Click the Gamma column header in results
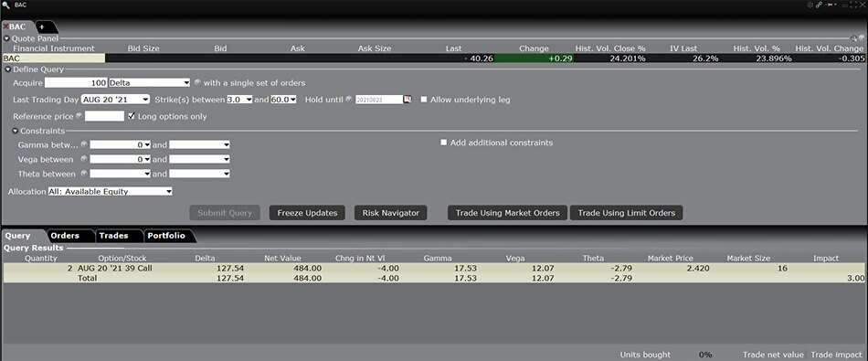 (x=438, y=258)
